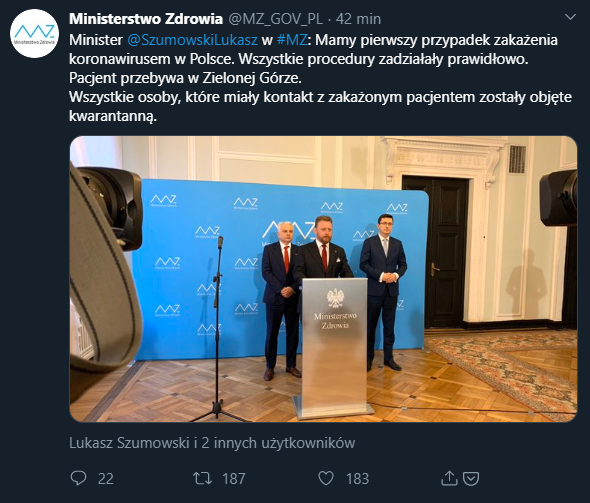Open the 42 min timestamp
Image resolution: width=590 pixels, height=503 pixels.
pos(358,19)
